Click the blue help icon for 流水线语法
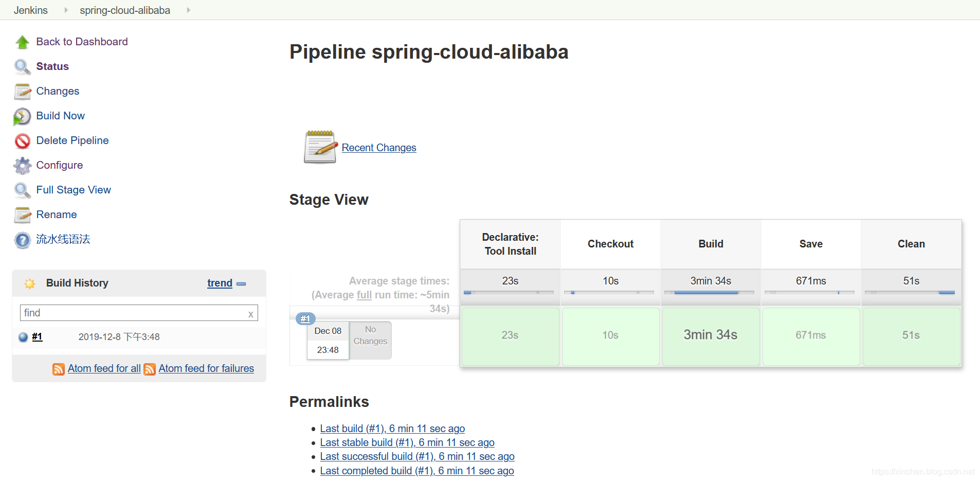The width and height of the screenshot is (980, 481). click(22, 240)
